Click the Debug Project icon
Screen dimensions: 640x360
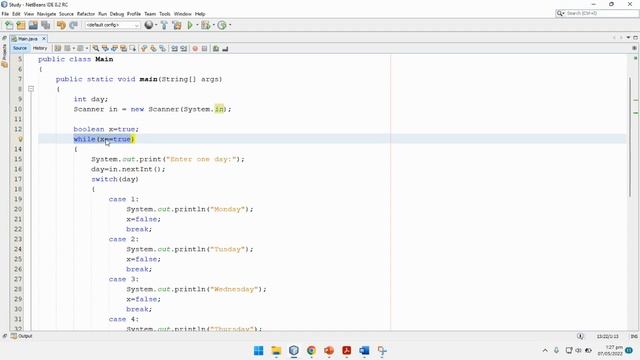206,25
